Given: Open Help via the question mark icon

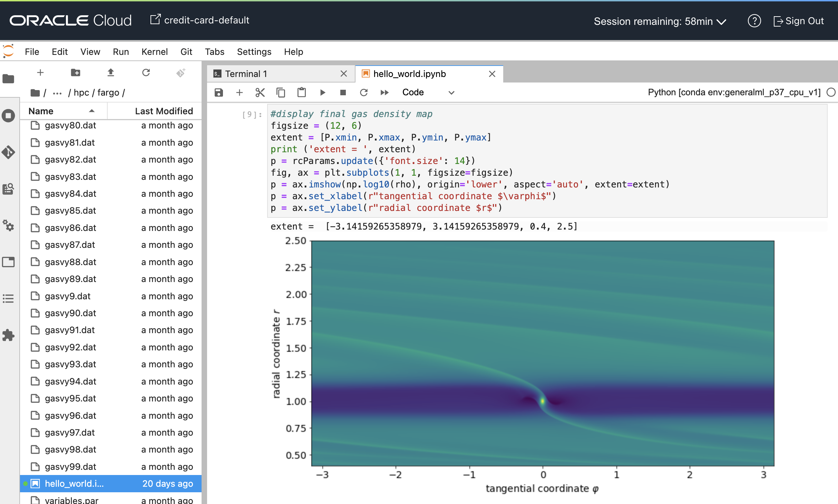Looking at the screenshot, I should click(x=754, y=21).
